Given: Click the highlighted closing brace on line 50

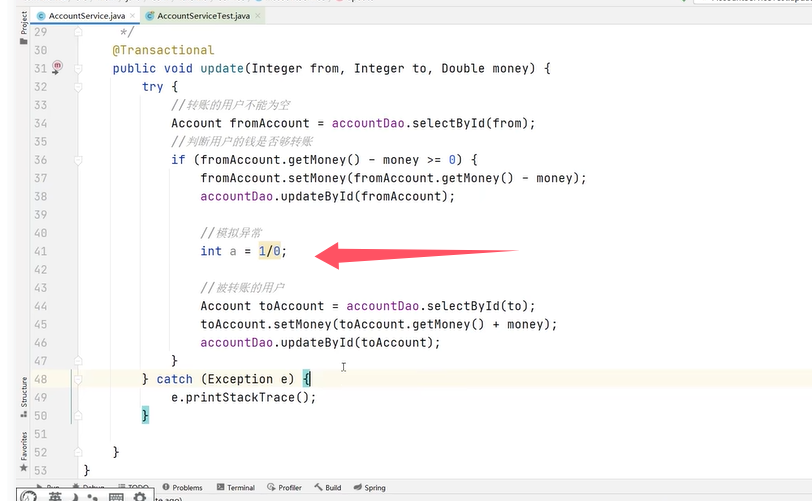Looking at the screenshot, I should pyautogui.click(x=146, y=416).
